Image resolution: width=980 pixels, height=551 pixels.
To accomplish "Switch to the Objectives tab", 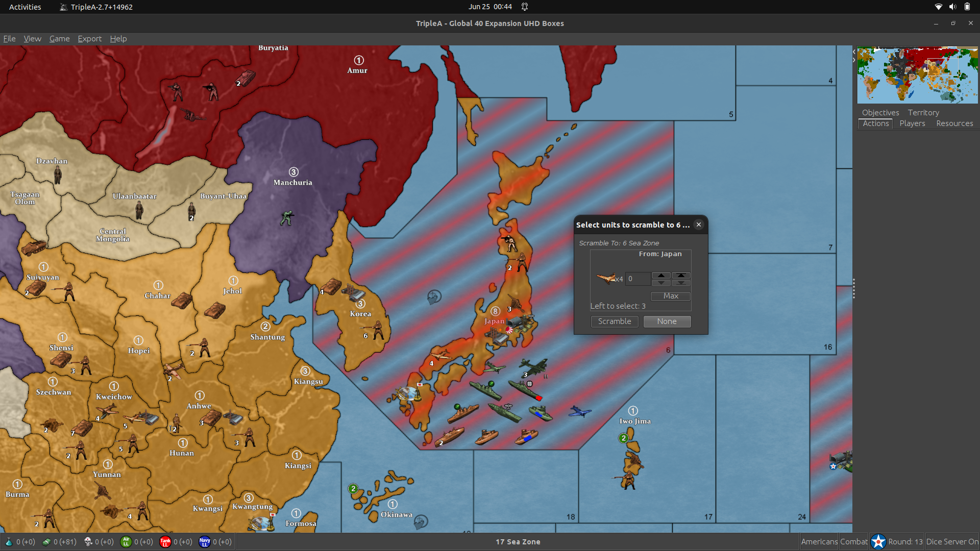I will [x=880, y=113].
